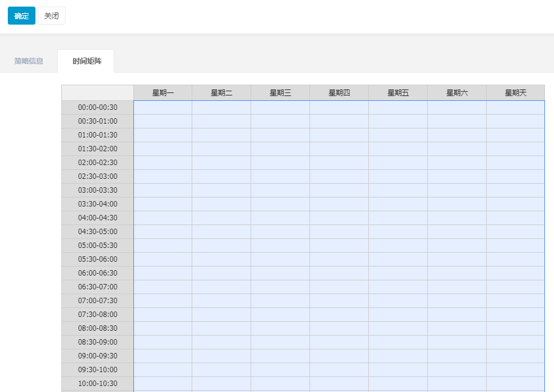
Task: Toggle the 星期天 cell at 08:30-09:00
Action: pos(516,342)
